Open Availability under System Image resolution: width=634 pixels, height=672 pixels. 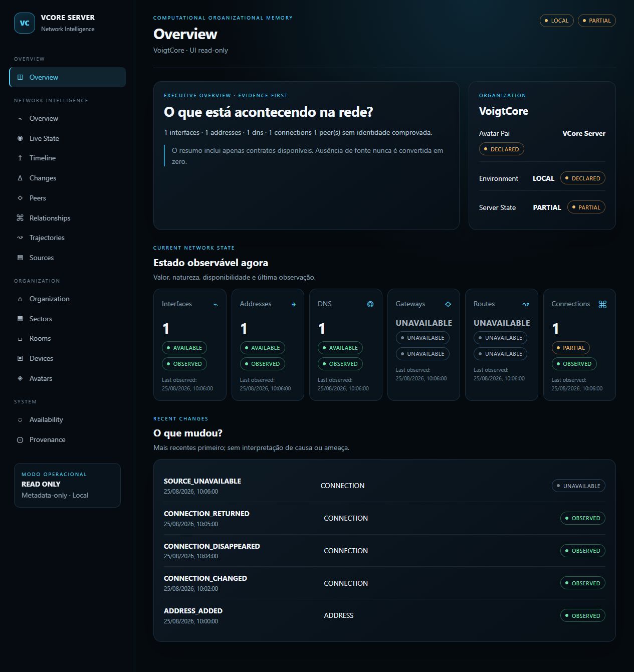[67, 419]
